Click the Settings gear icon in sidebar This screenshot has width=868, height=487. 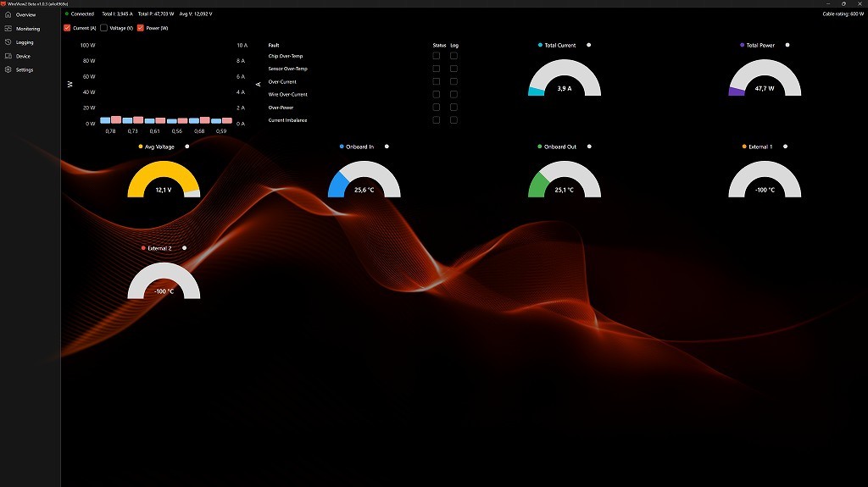coord(8,69)
